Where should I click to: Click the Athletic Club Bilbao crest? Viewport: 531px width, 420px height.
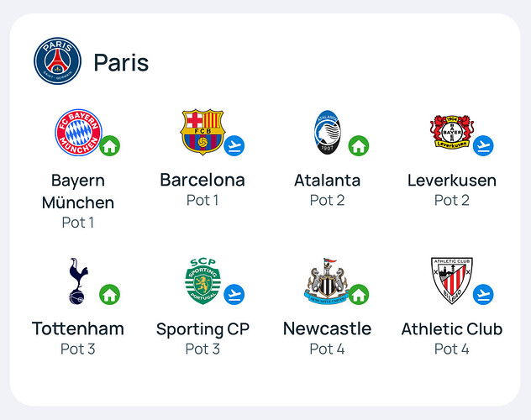(x=452, y=281)
